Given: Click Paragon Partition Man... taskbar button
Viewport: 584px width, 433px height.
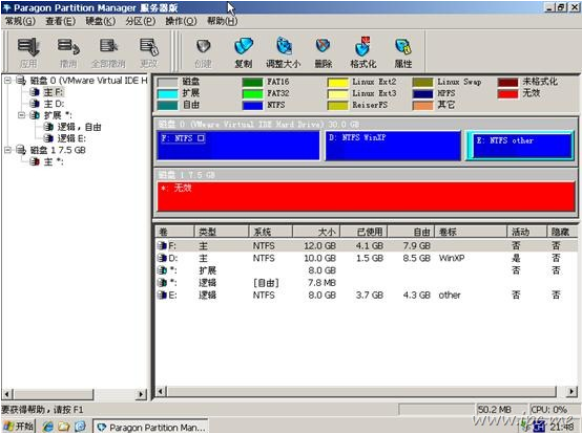Looking at the screenshot, I should 150,427.
